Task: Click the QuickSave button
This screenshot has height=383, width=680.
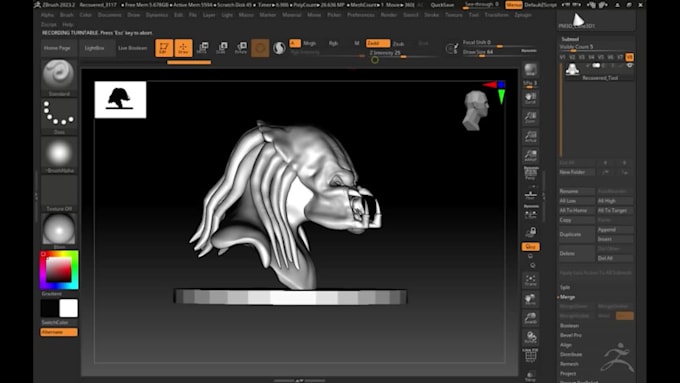Action: tap(442, 5)
